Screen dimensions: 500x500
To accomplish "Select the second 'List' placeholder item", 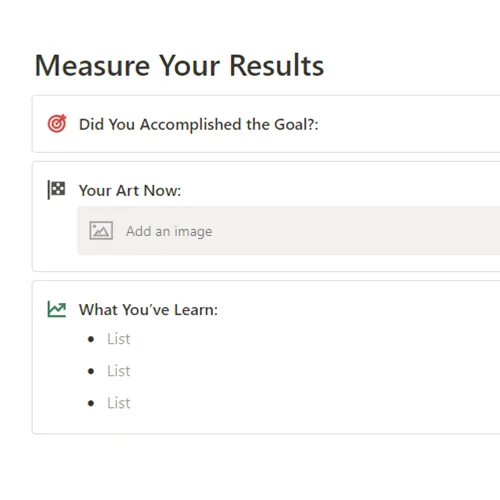I will point(119,371).
